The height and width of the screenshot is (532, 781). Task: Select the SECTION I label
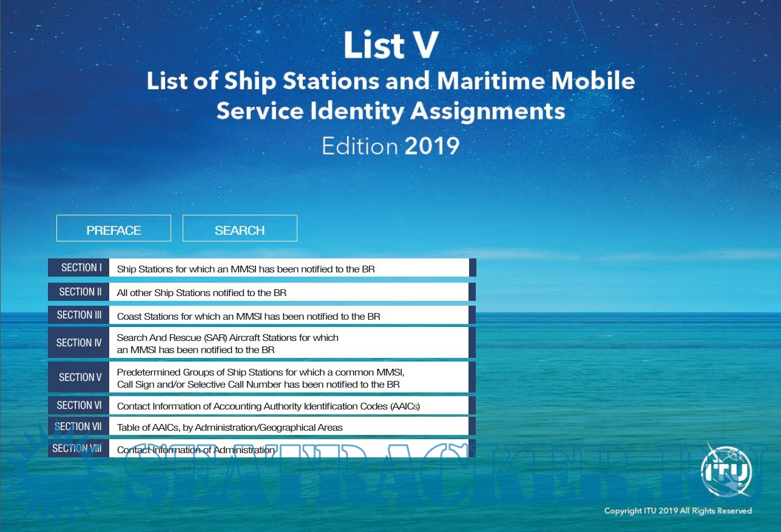click(x=78, y=267)
